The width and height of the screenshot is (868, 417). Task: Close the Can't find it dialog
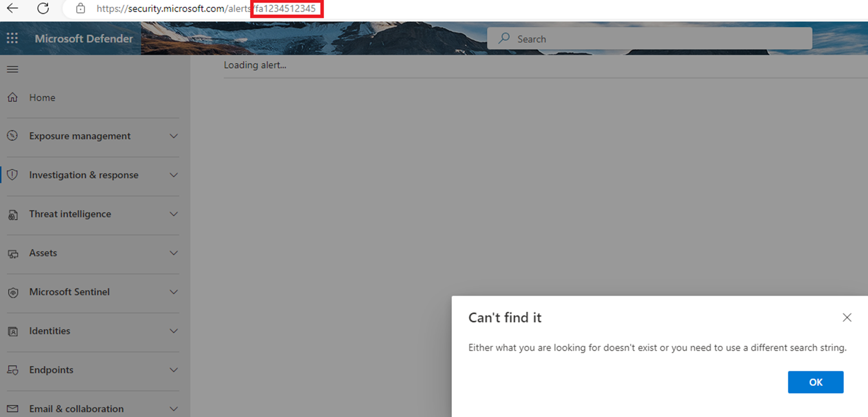847,318
